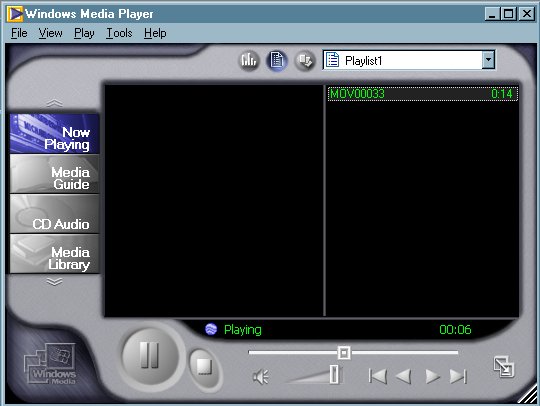Screen dimensions: 540x406
Task: Click the seek slider thumb
Action: pyautogui.click(x=344, y=353)
